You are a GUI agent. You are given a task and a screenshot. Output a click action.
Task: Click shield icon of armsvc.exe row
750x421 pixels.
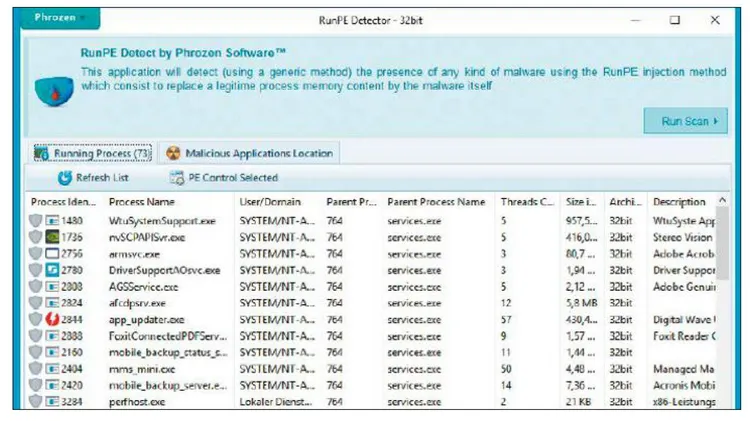tap(35, 254)
